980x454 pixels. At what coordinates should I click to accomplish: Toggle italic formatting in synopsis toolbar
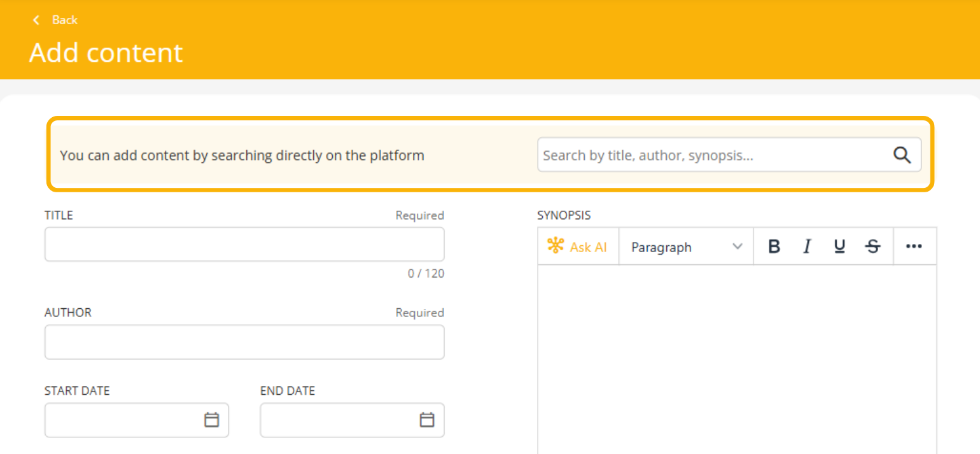(807, 246)
